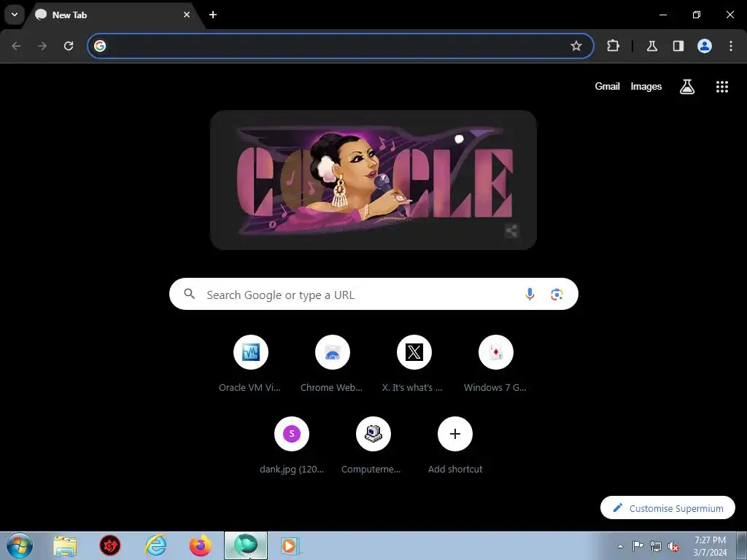
Task: Open the clock showing 7:27 PM
Action: coord(710,546)
